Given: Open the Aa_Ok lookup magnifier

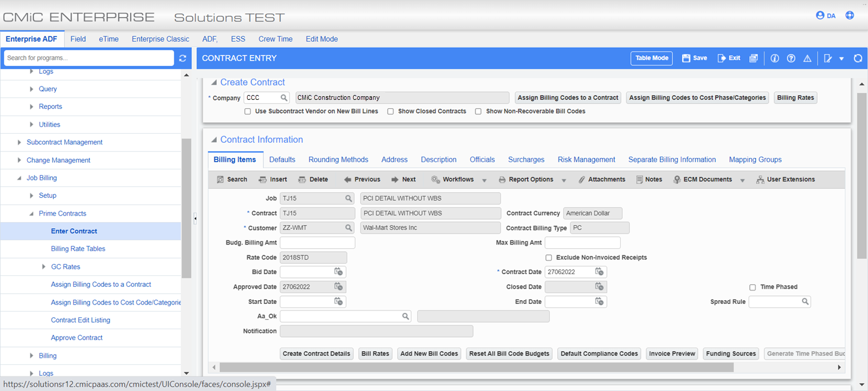Looking at the screenshot, I should tap(406, 316).
